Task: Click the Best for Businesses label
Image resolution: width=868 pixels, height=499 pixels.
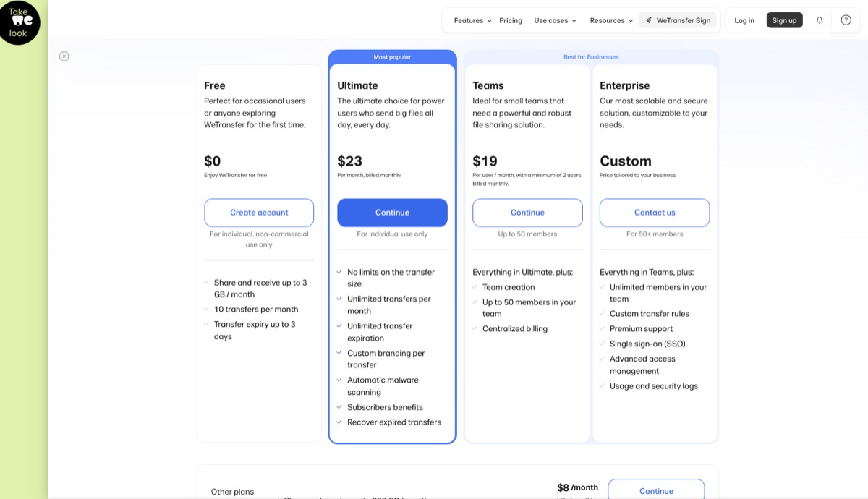Action: 591,57
